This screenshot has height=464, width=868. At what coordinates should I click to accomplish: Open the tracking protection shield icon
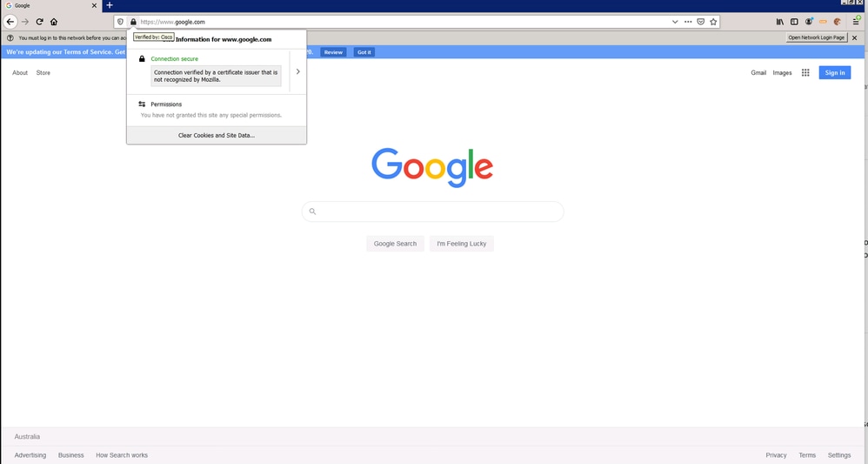[x=120, y=22]
